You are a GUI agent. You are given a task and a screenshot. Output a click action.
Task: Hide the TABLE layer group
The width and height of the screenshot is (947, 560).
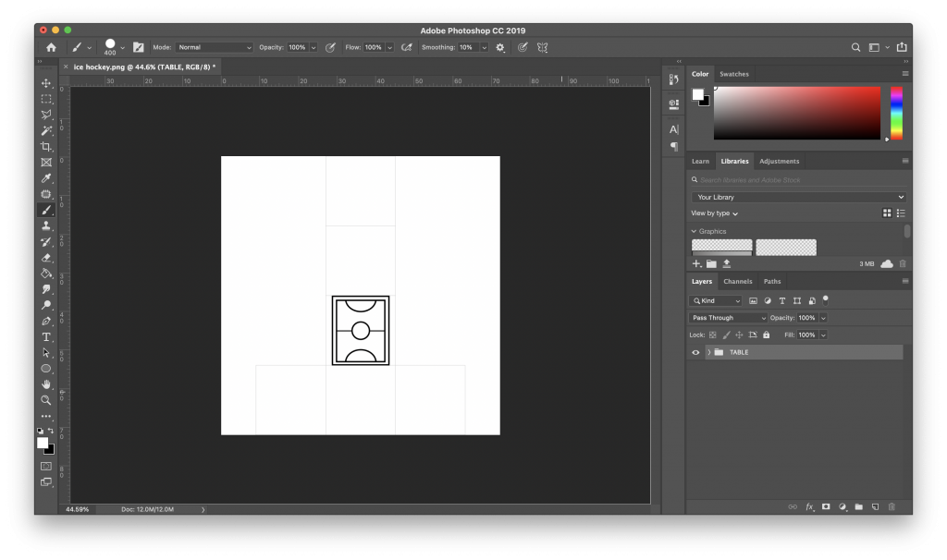pos(696,352)
